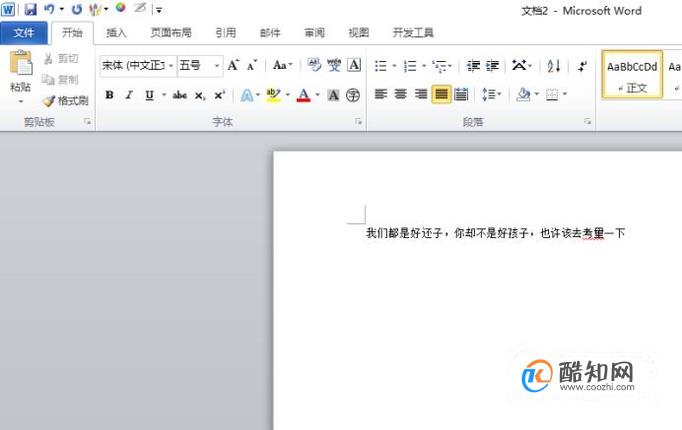Click the 粘贴 Paste clipboard icon
Image resolution: width=682 pixels, height=430 pixels.
click(21, 63)
